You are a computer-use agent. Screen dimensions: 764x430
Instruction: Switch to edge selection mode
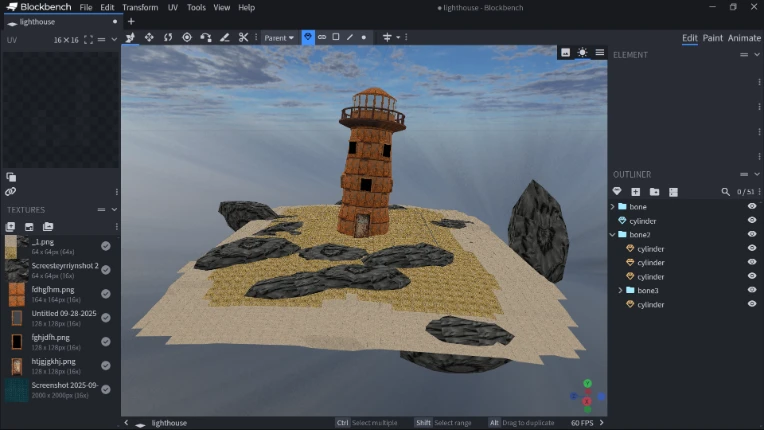(x=350, y=37)
